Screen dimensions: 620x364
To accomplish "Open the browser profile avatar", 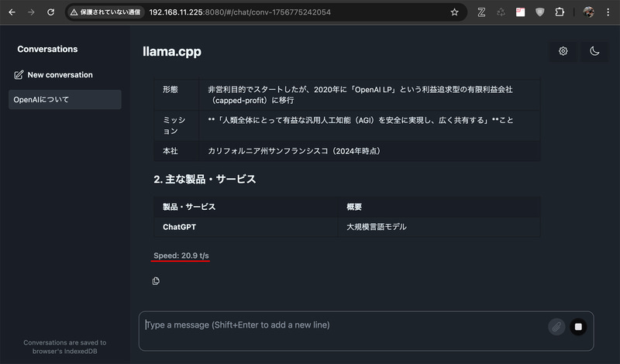I will [588, 12].
